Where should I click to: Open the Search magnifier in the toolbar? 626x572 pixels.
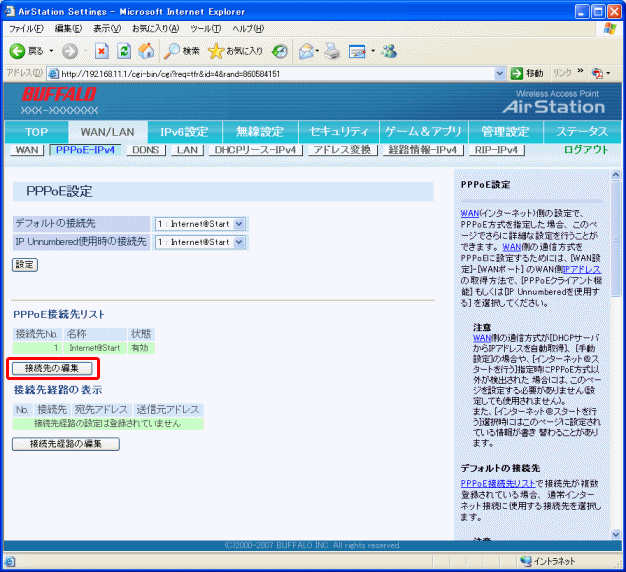point(172,51)
